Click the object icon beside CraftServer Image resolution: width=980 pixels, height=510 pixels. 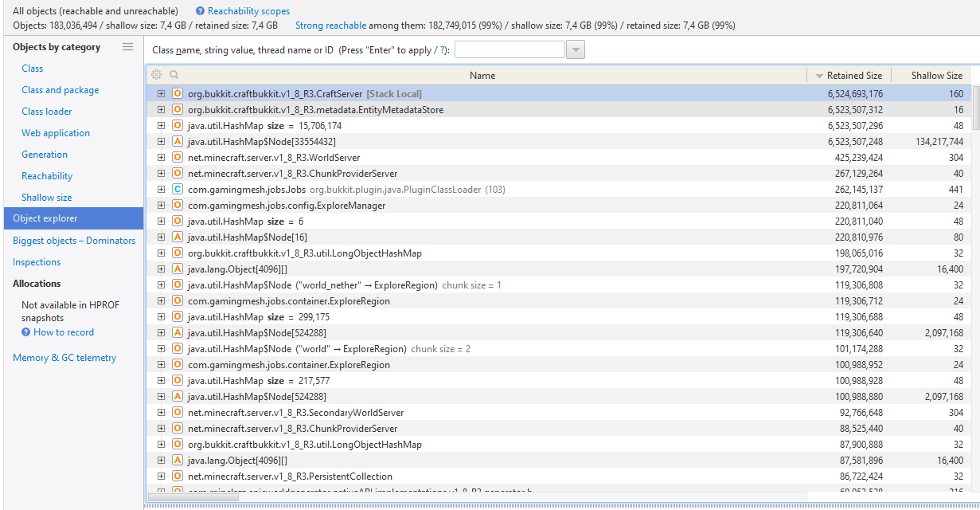click(177, 93)
